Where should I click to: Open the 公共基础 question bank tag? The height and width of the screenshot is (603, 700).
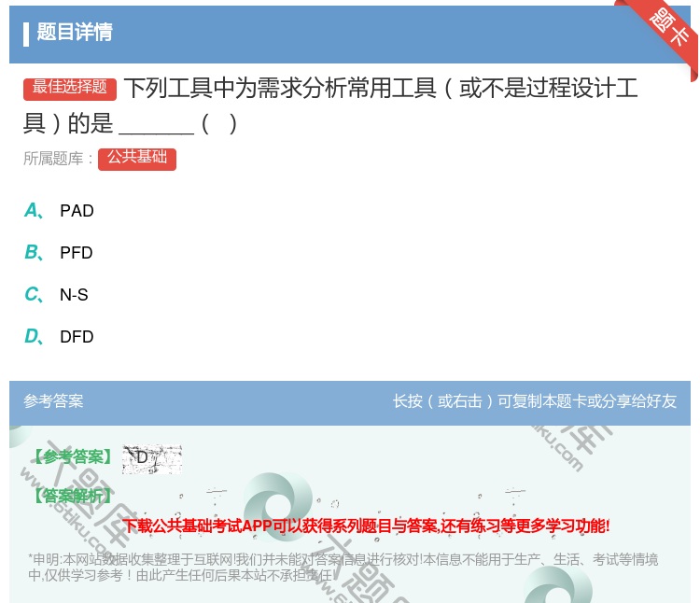click(x=137, y=159)
